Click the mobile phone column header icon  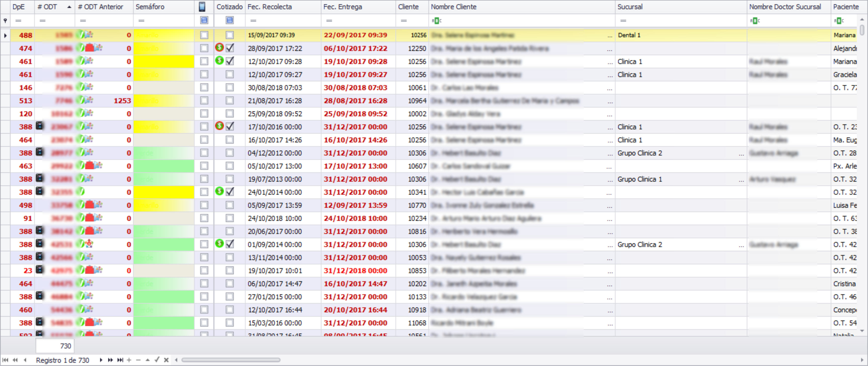[202, 7]
